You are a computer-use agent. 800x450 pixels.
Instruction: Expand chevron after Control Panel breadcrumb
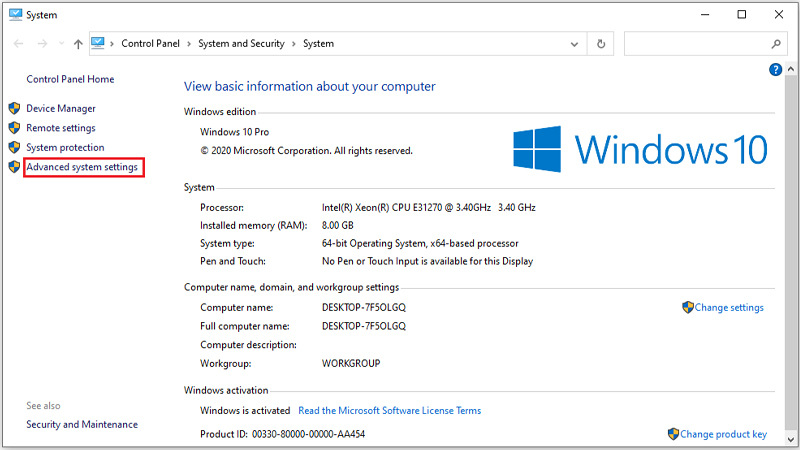click(x=190, y=44)
